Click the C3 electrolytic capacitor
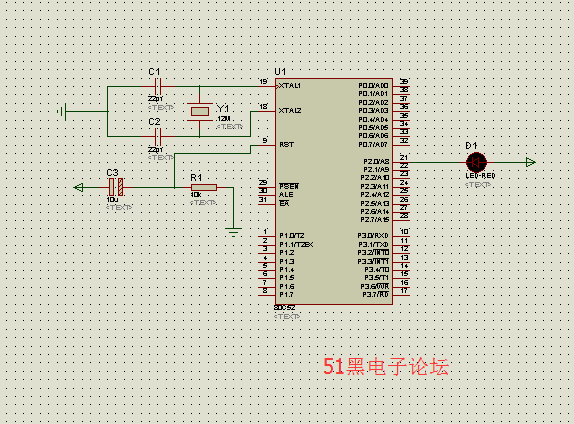Image resolution: width=574 pixels, height=424 pixels. 116,187
